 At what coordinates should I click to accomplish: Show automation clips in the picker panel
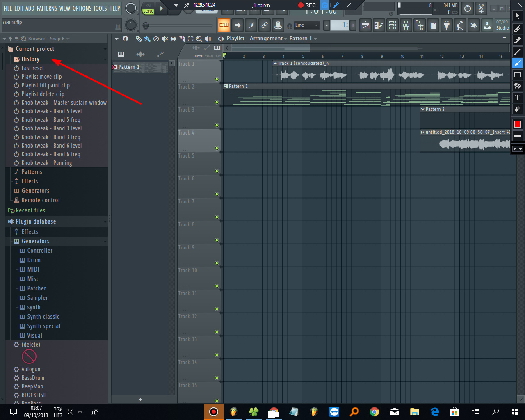160,54
